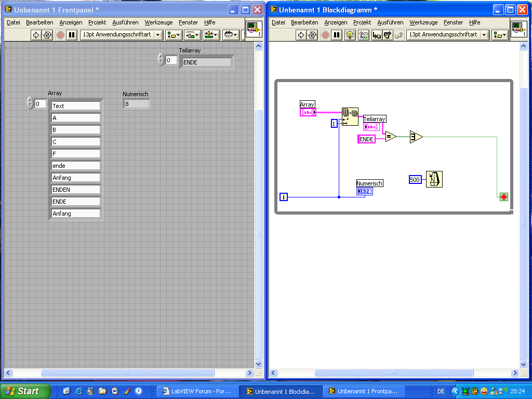Switch to Unbenannt 1 Blockdiagramm taskbar button
The image size is (532, 399).
tap(280, 391)
